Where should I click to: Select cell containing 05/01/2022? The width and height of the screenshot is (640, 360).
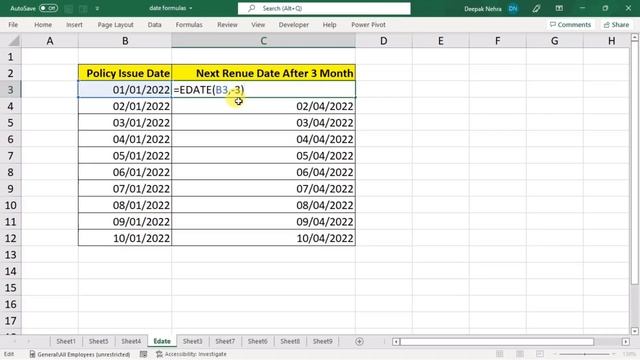tap(125, 156)
